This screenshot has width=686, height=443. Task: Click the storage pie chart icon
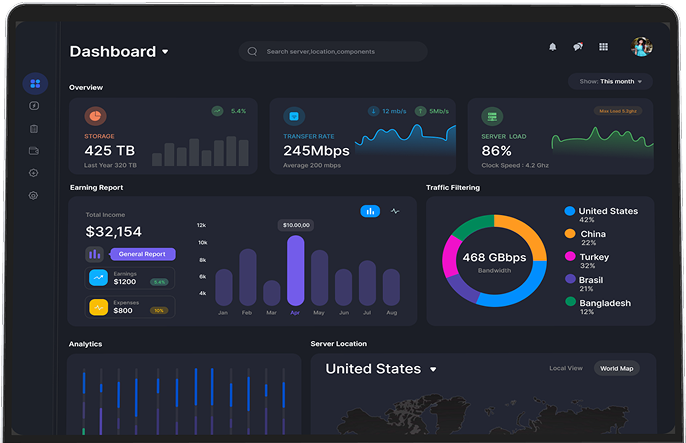pyautogui.click(x=95, y=116)
